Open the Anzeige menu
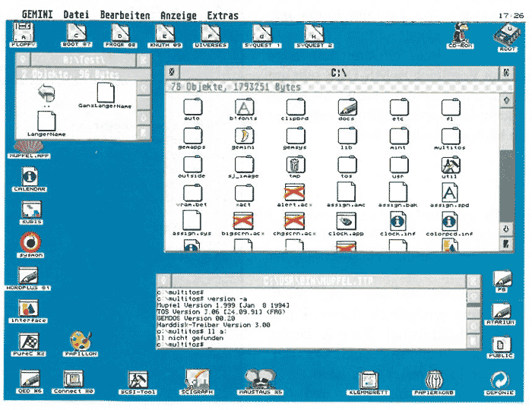The width and height of the screenshot is (532, 410). point(179,15)
